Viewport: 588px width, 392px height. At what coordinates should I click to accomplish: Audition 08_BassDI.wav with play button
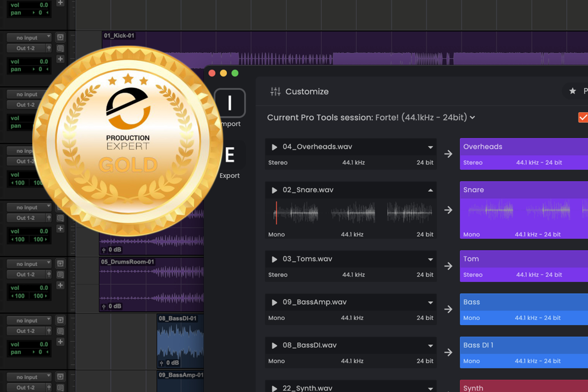click(274, 346)
